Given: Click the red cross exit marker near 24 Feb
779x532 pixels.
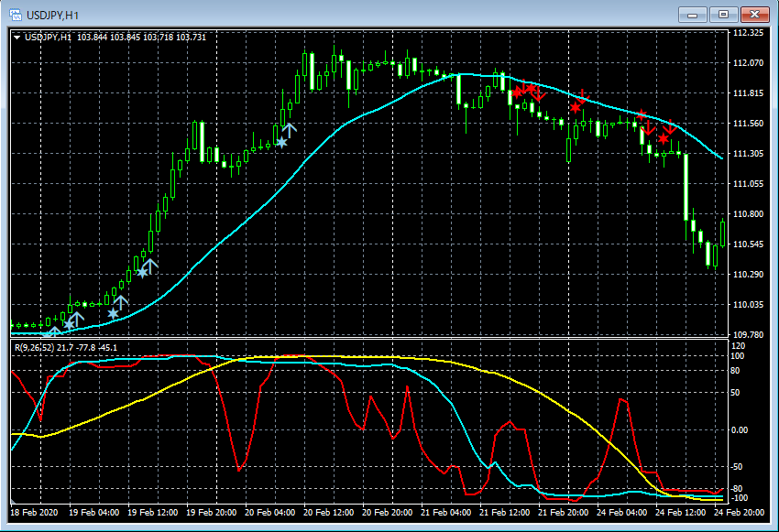Looking at the screenshot, I should pyautogui.click(x=663, y=138).
